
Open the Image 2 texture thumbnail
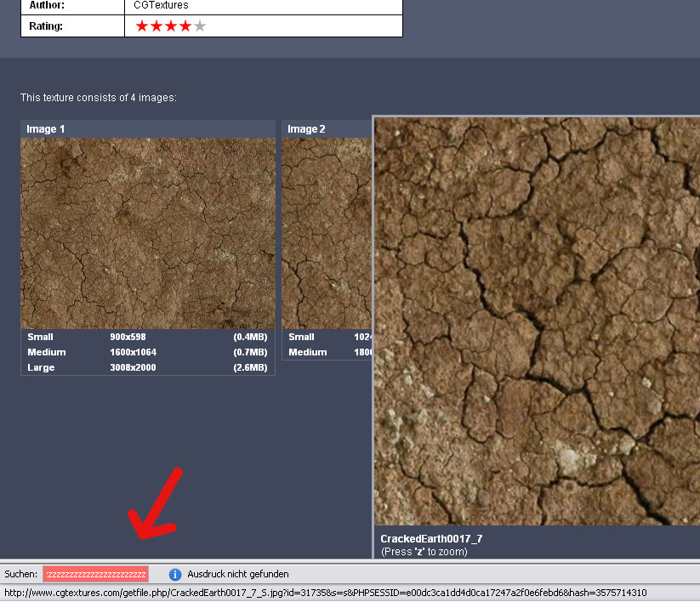[327, 233]
